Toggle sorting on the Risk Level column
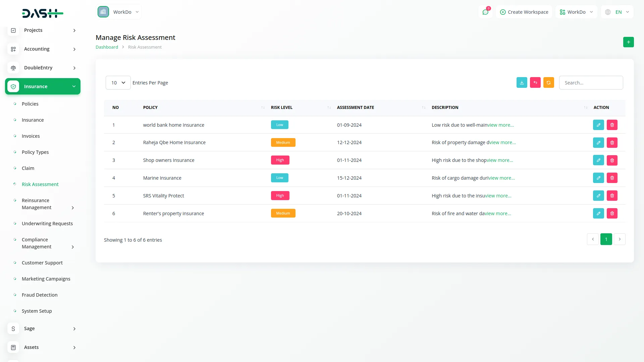This screenshot has height=362, width=644. 328,107
